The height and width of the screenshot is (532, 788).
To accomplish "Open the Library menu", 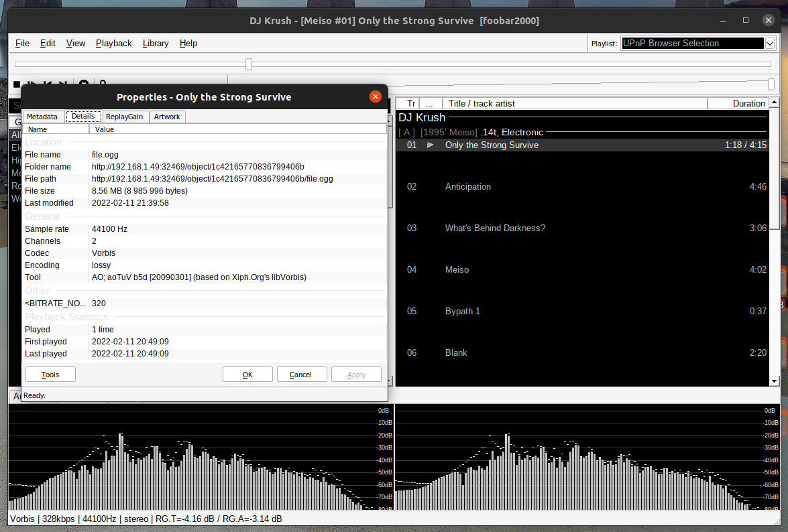I will tap(156, 44).
